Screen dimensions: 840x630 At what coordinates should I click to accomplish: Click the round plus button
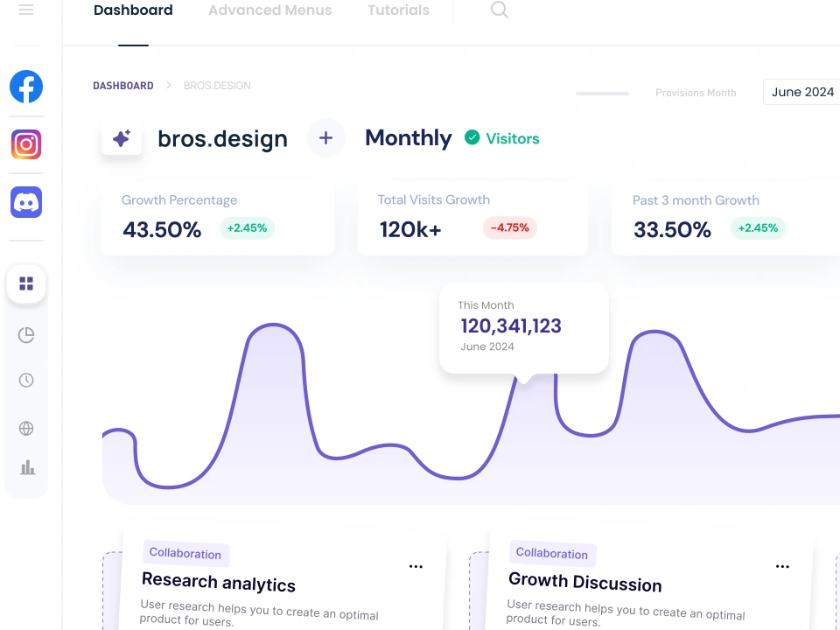pyautogui.click(x=325, y=138)
